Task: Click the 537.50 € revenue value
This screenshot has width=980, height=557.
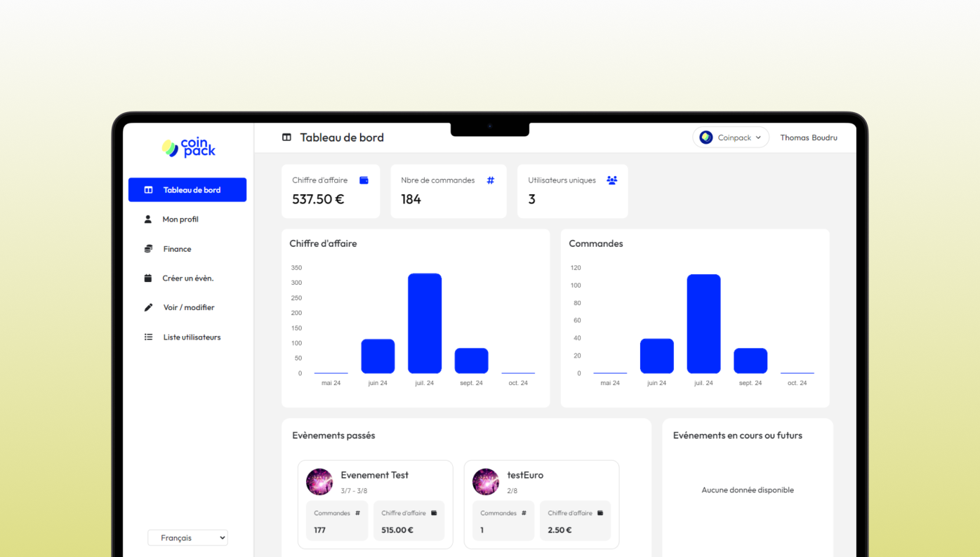Action: (318, 199)
